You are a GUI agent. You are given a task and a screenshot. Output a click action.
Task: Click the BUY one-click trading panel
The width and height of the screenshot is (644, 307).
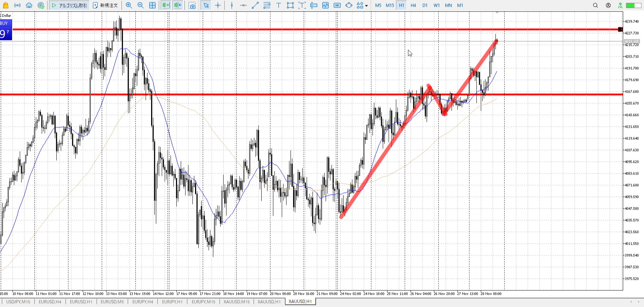click(x=6, y=30)
